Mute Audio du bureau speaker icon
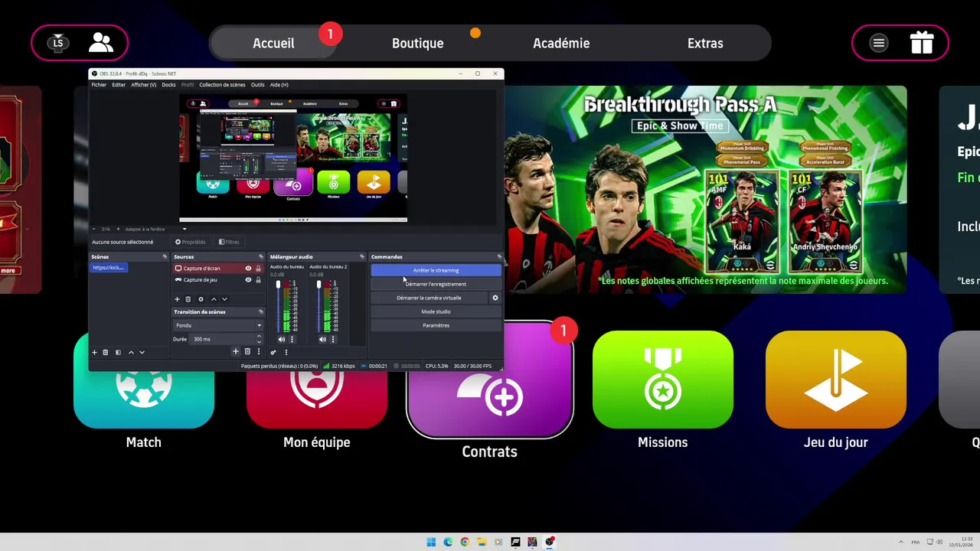 point(281,339)
